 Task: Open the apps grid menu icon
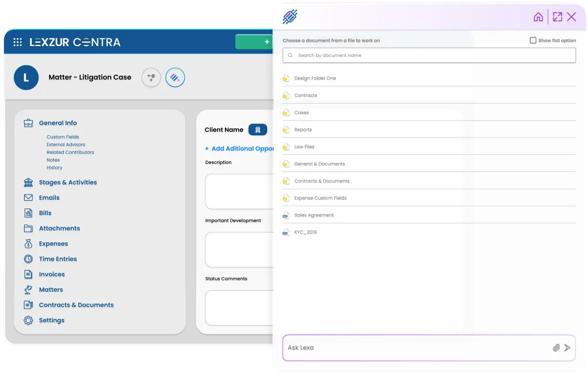tap(18, 42)
